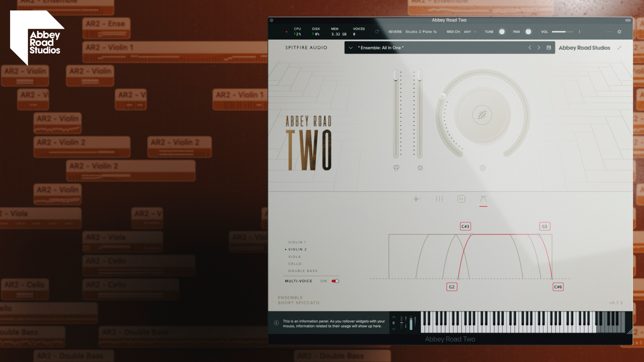Switch to the FX tab
Image resolution: width=644 pixels, height=362 pixels.
tap(461, 199)
